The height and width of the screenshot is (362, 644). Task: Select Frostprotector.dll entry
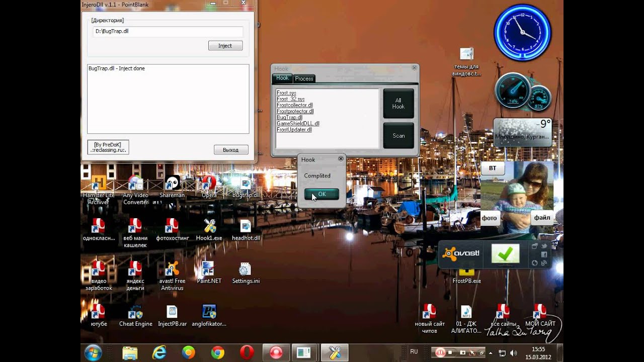(x=295, y=111)
